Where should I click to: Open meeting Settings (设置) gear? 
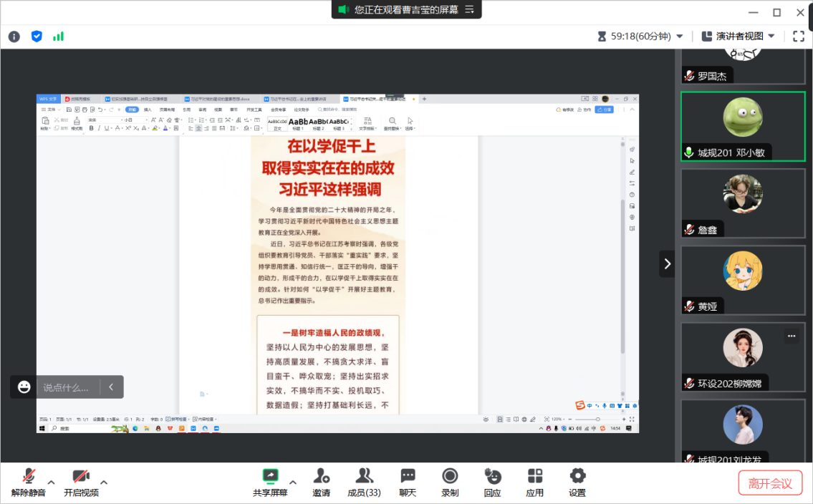[577, 482]
